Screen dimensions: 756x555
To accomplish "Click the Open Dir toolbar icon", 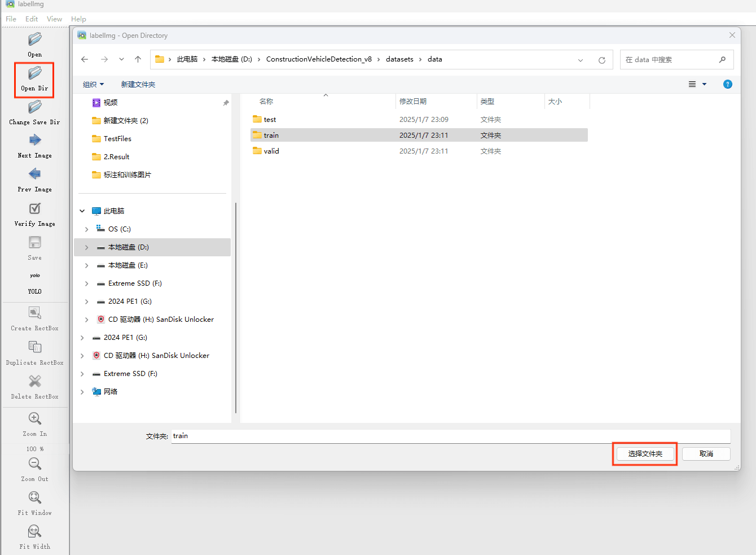I will click(x=34, y=73).
